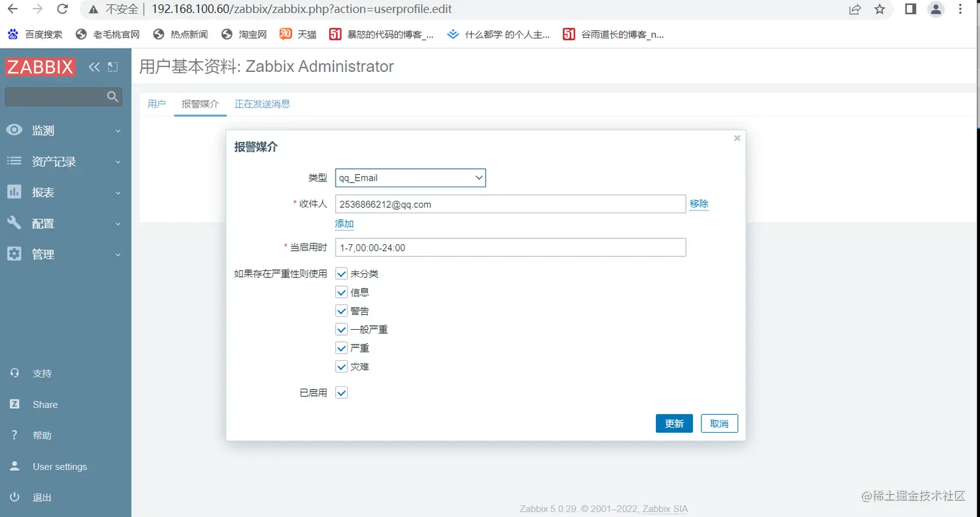This screenshot has width=980, height=517.
Task: Close the 报警媒介 dialog with X
Action: tap(737, 138)
